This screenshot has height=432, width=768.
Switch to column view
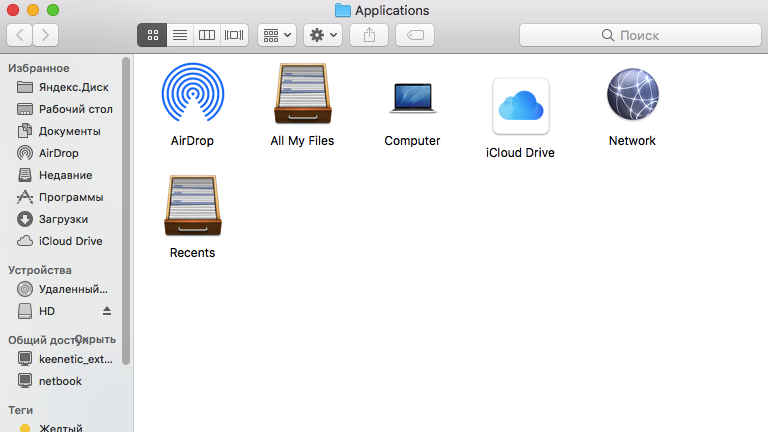[207, 35]
